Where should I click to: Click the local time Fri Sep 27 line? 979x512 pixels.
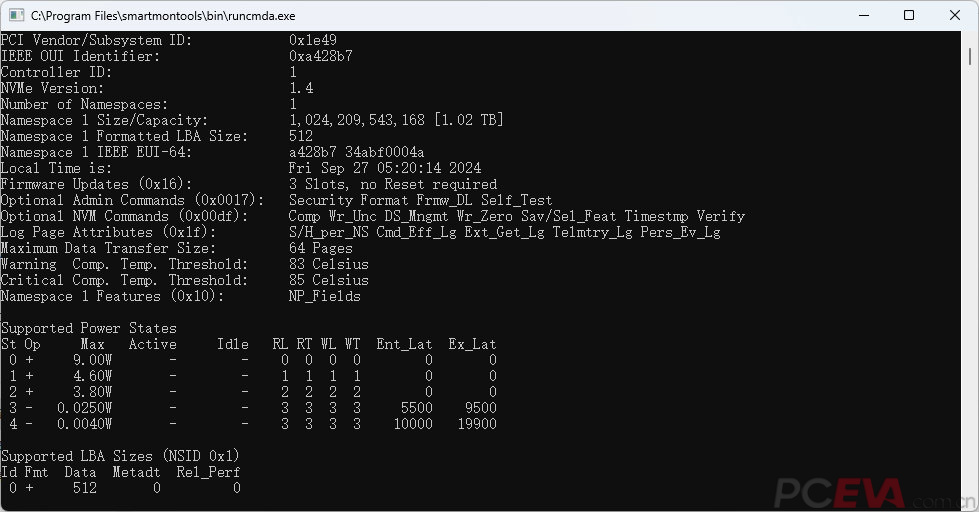tap(385, 168)
